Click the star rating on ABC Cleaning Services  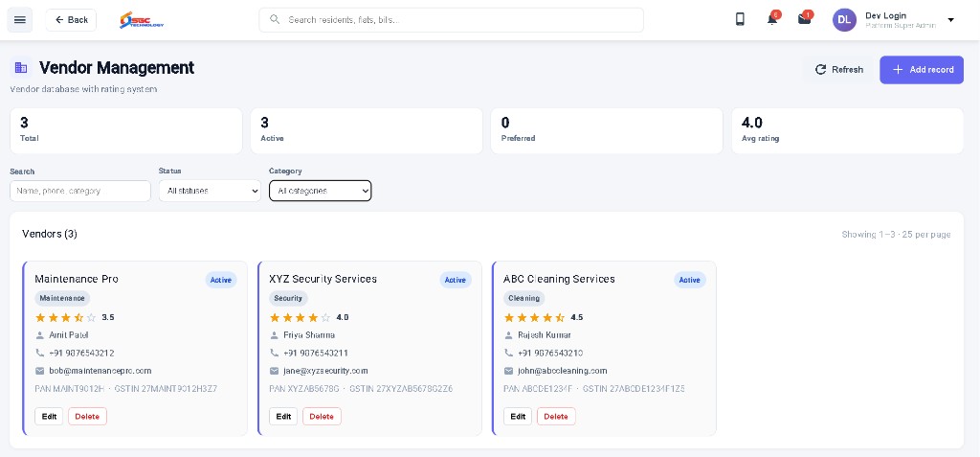pyautogui.click(x=534, y=317)
